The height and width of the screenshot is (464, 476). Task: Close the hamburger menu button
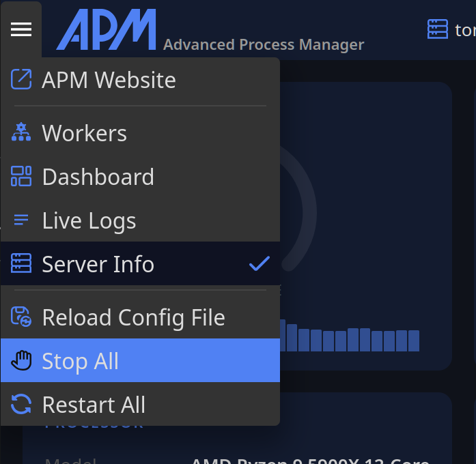[21, 29]
